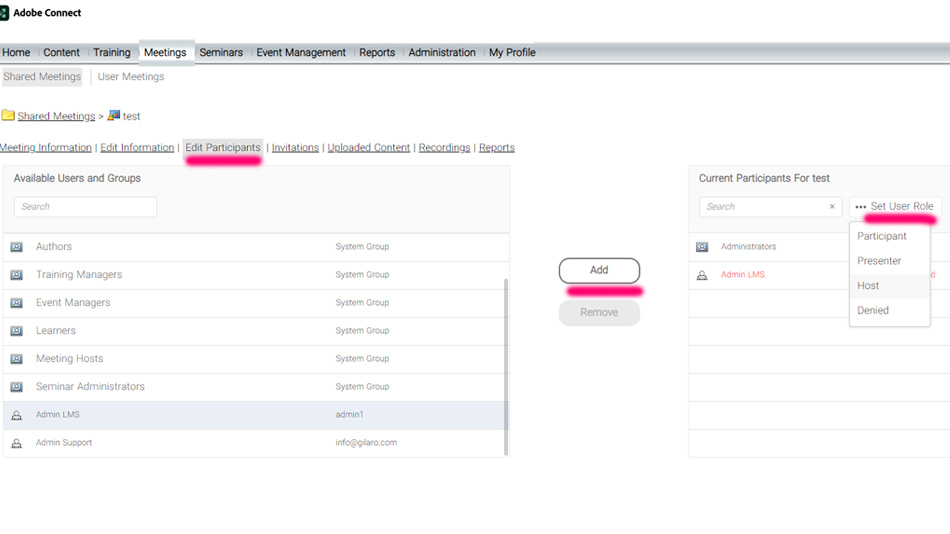This screenshot has width=950, height=534.
Task: Open the My Profile tab
Action: (x=512, y=53)
